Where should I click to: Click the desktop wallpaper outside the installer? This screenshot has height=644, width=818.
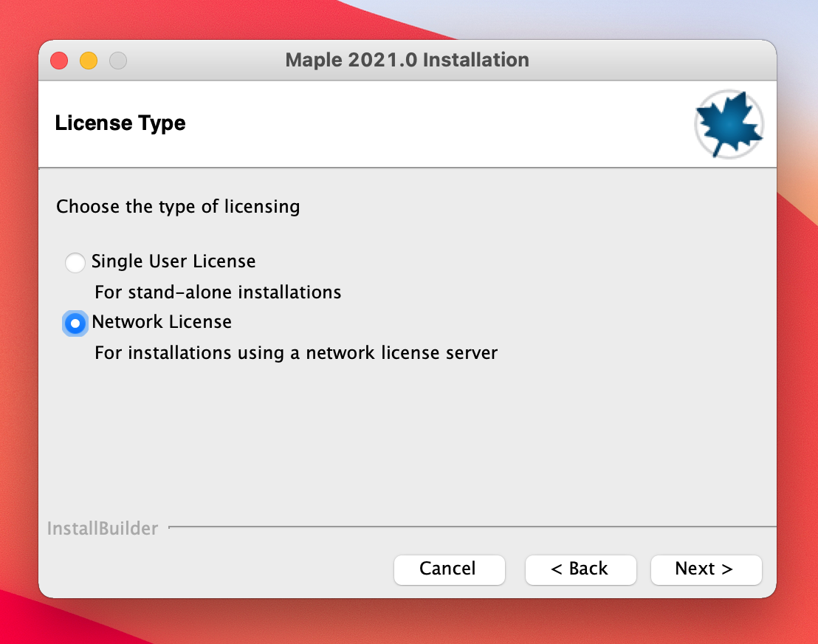[x=797, y=369]
